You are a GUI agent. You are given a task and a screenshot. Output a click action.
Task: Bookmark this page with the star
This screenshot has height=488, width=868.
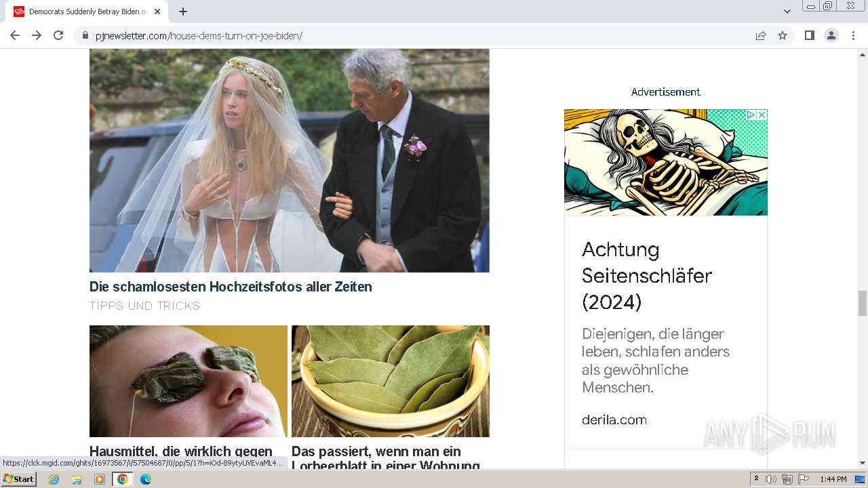click(783, 35)
